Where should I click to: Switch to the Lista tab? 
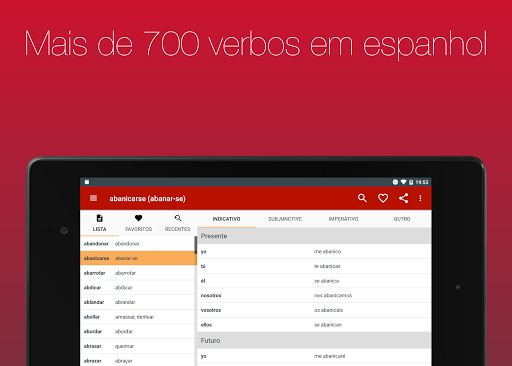[x=99, y=223]
